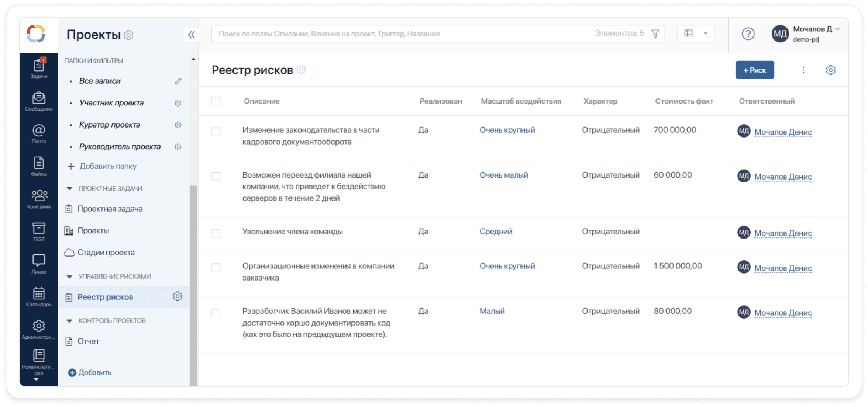Collapse the ПРОЕКТНЫЕ ЗАДАЧИ section

(x=70, y=188)
